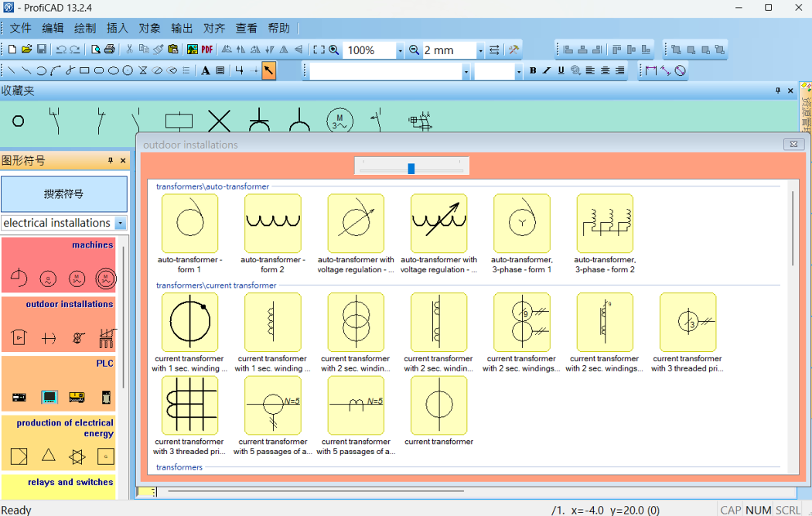Image resolution: width=812 pixels, height=516 pixels.
Task: Click the 搜索符号 button
Action: [64, 194]
